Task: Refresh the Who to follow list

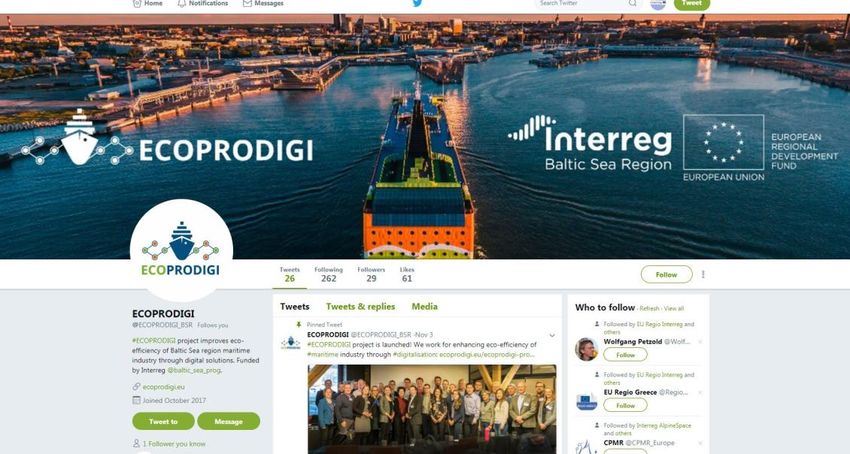Action: pos(649,309)
